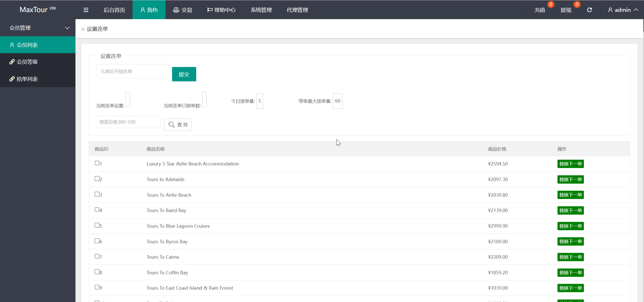The height and width of the screenshot is (302, 644).
Task: Click the green 提交 submit button
Action: click(x=184, y=74)
